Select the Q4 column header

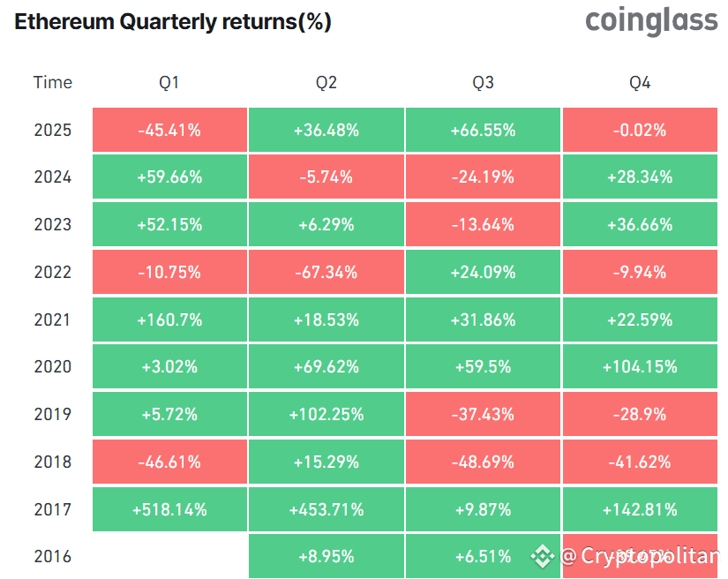(640, 83)
